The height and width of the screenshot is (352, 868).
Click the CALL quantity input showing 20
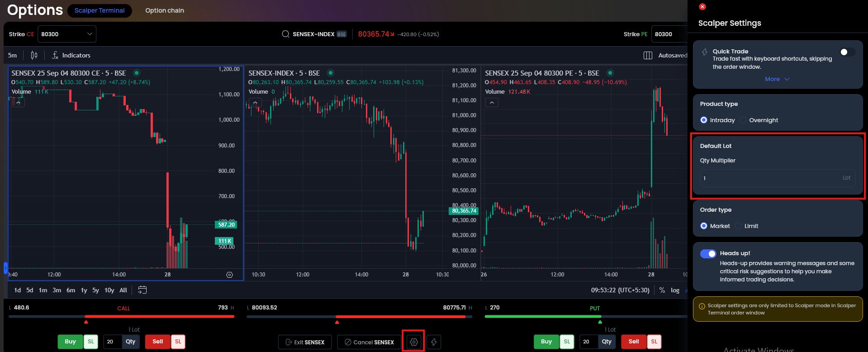click(113, 342)
